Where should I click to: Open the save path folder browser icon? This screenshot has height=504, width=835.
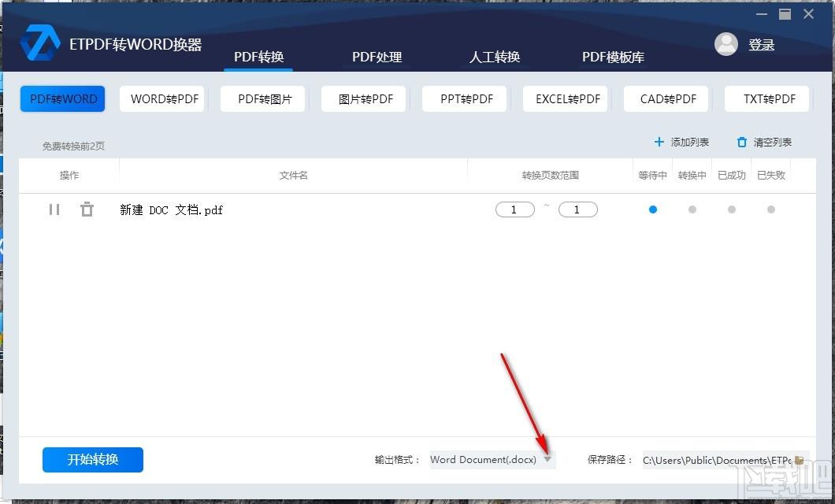pyautogui.click(x=799, y=460)
